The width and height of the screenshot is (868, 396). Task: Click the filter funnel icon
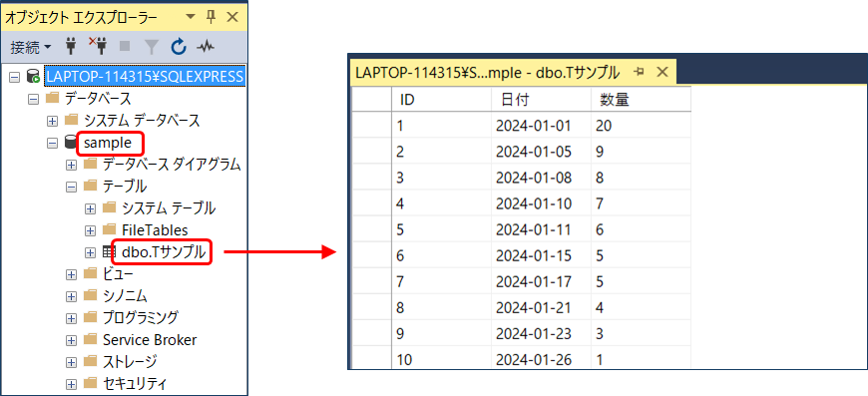coord(152,47)
